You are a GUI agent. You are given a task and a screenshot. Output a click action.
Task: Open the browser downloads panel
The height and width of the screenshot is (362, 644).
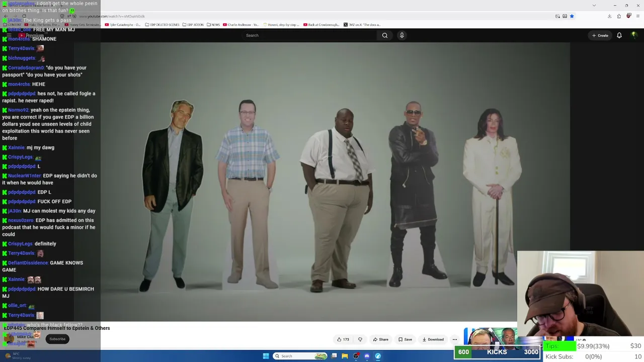click(609, 16)
